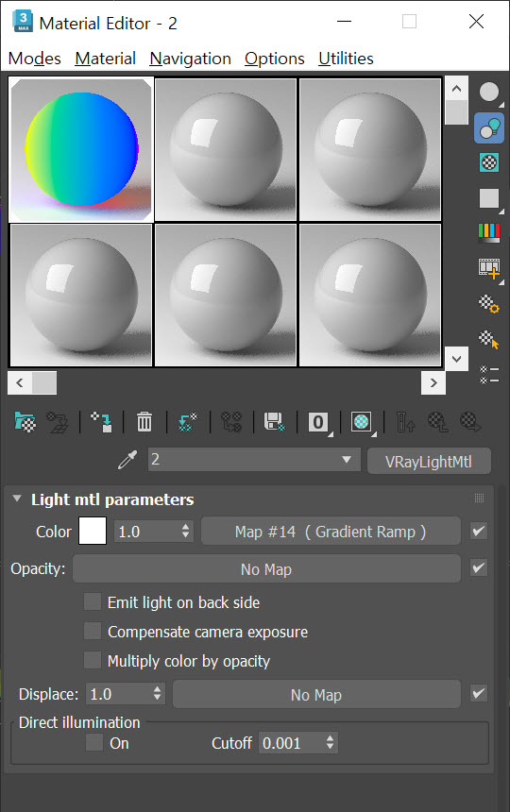Select the bottom middle gray sample sphere
Viewport: 510px width, 812px height.
pos(226,296)
